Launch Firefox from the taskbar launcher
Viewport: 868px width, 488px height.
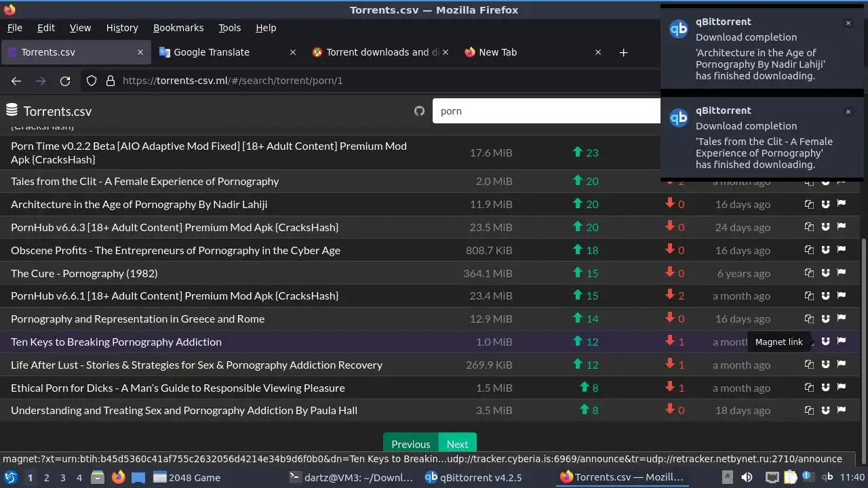[118, 477]
